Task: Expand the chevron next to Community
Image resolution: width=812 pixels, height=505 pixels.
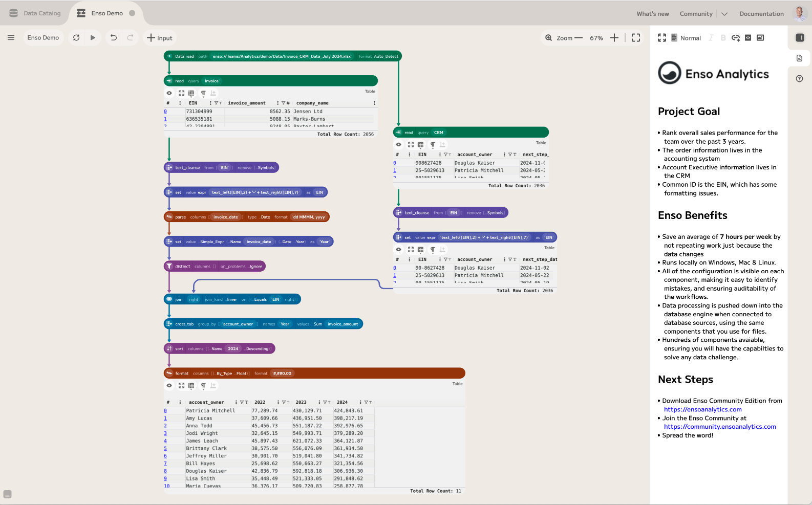Action: [x=724, y=14]
